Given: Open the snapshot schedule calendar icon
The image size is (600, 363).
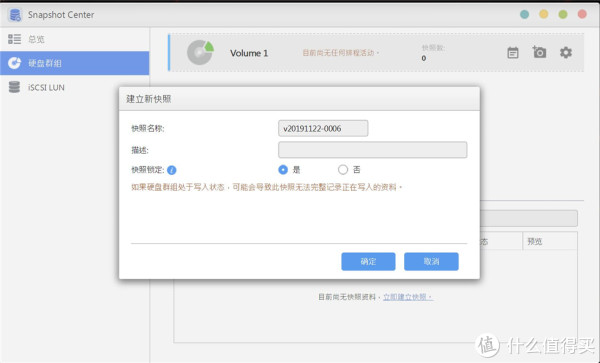Looking at the screenshot, I should (x=513, y=53).
